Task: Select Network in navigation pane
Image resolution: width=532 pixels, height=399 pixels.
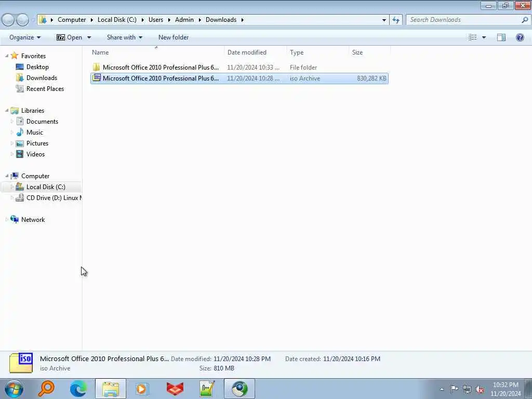Action: [33, 220]
